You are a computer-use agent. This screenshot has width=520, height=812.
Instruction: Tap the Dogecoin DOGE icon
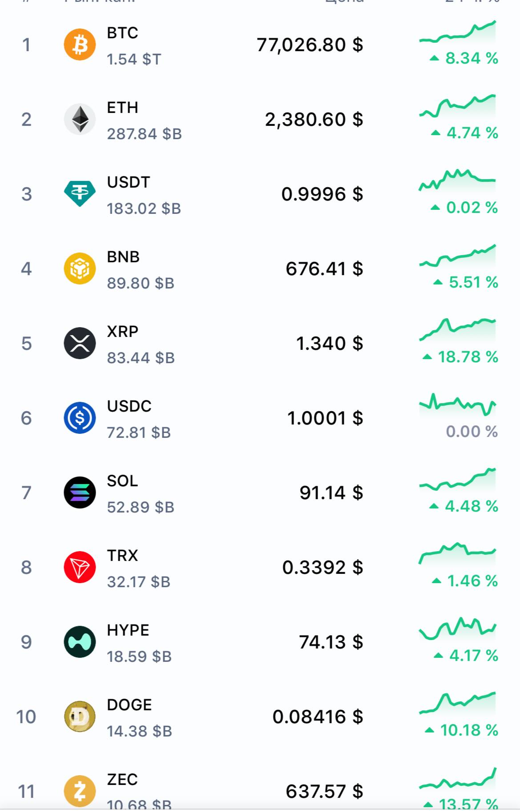point(80,716)
